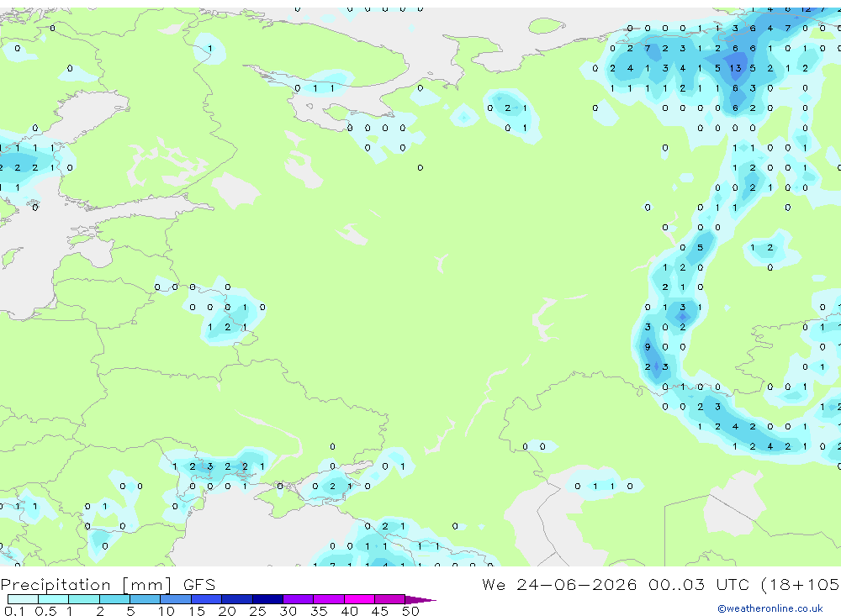Screen dimensions: 841x616
Task: Click the over-50 mm arrow tip of legend
Action: 420,599
